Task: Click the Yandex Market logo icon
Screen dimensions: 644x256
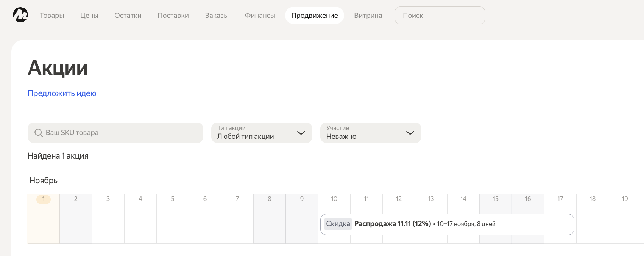Action: click(20, 15)
